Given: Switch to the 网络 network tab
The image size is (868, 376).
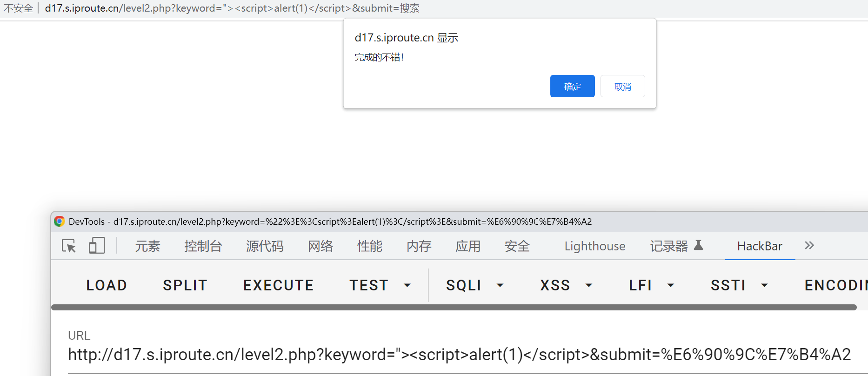Looking at the screenshot, I should click(x=320, y=246).
